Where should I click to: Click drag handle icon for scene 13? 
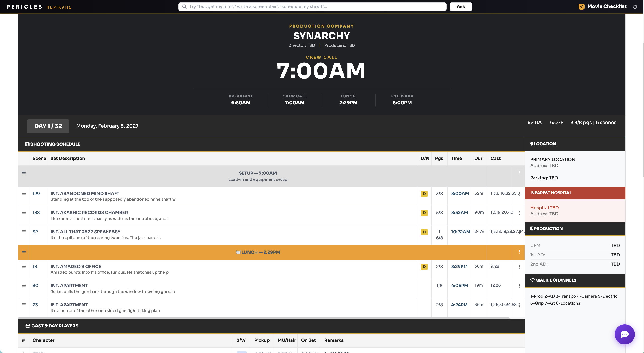pyautogui.click(x=24, y=267)
